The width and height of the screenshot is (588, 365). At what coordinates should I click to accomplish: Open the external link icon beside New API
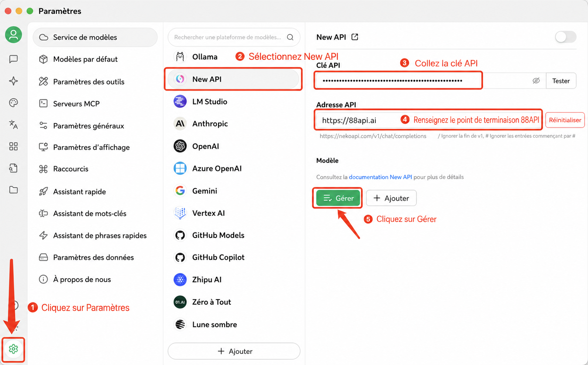[x=355, y=37]
